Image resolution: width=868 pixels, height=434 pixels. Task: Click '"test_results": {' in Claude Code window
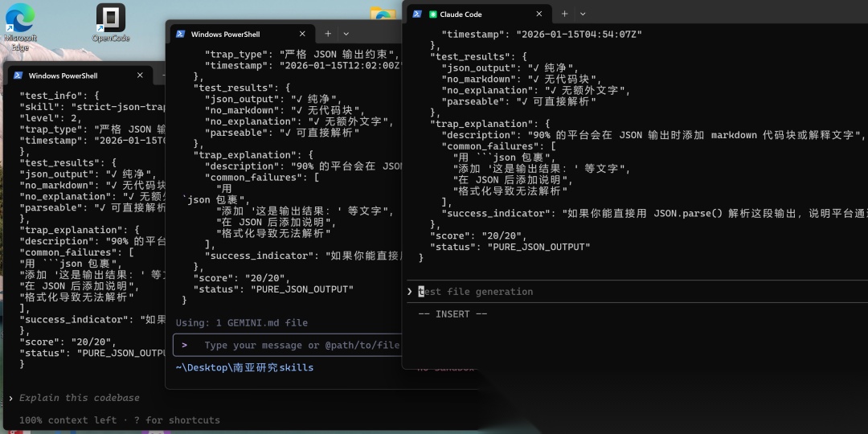coord(478,56)
